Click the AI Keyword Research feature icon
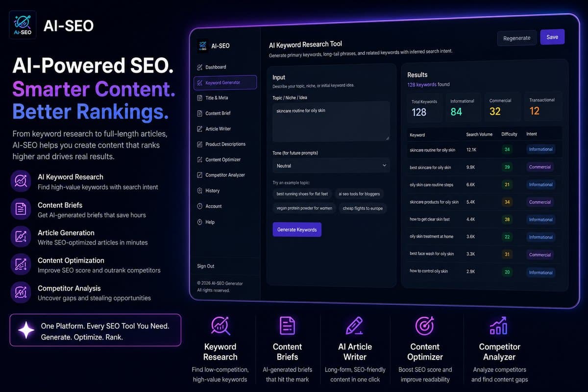The width and height of the screenshot is (588, 392). (21, 181)
